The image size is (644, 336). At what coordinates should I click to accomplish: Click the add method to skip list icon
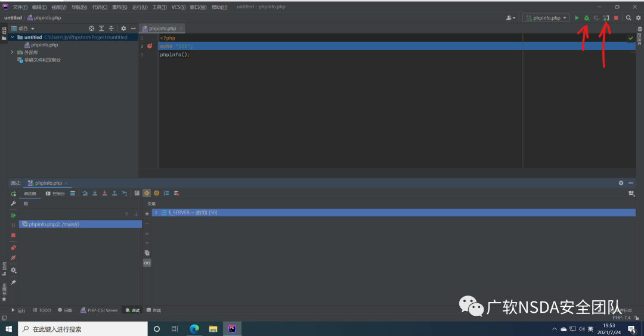coord(177,193)
